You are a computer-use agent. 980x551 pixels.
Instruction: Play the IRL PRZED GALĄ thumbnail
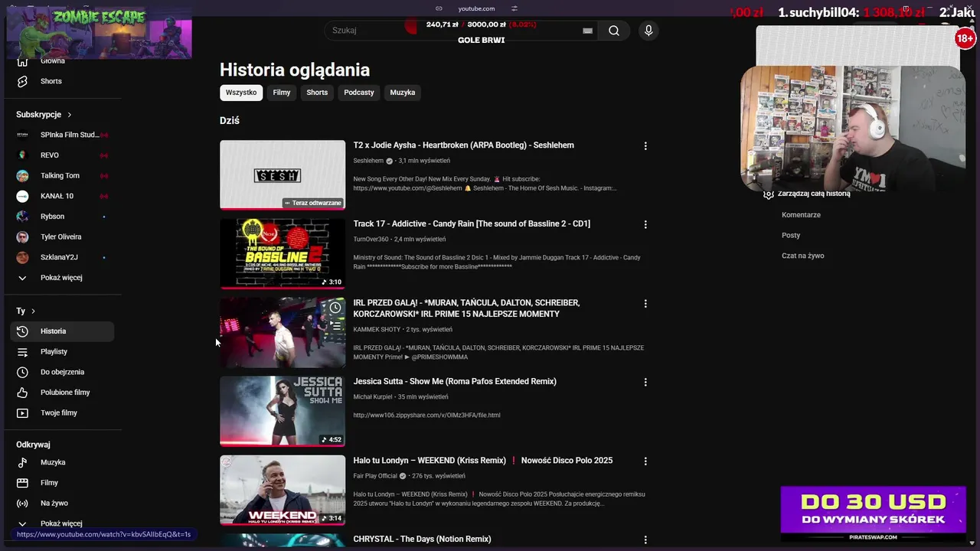click(283, 333)
